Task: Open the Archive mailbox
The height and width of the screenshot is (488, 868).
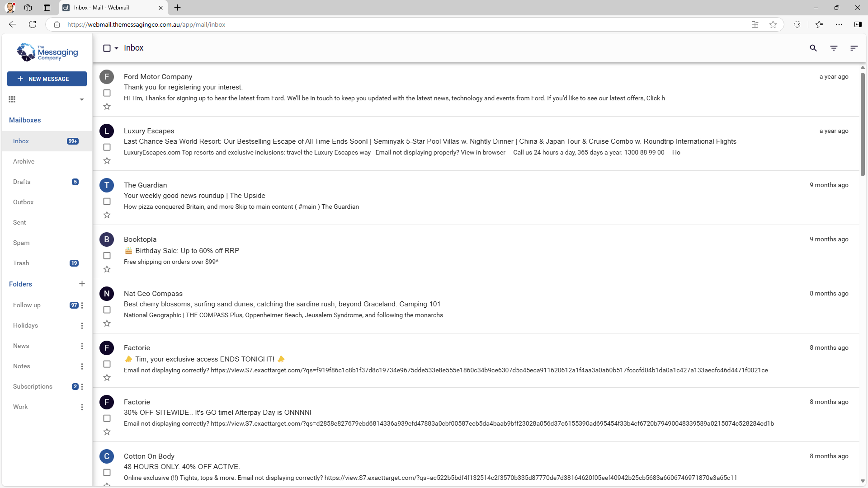Action: click(x=47, y=161)
